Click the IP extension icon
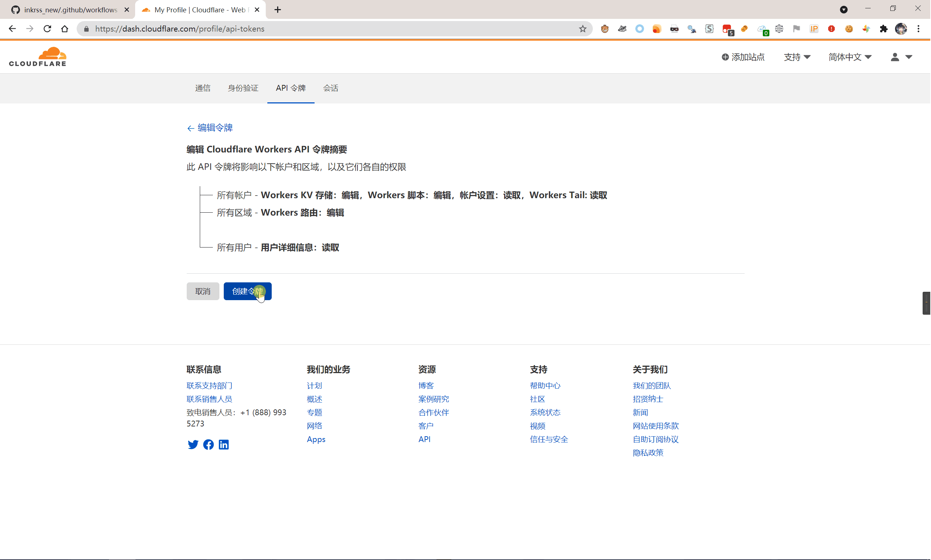 814,29
